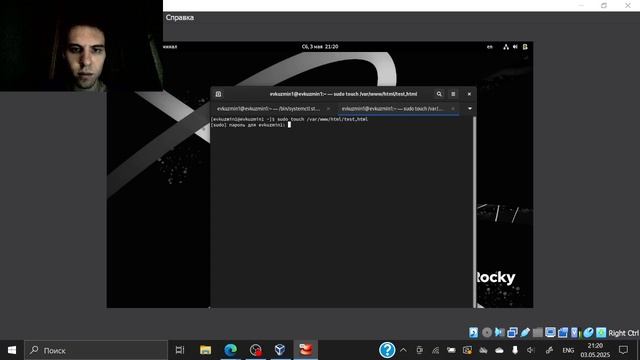Show hidden tray icons chevron
Screen dimensions: 640x360
pos(403,350)
